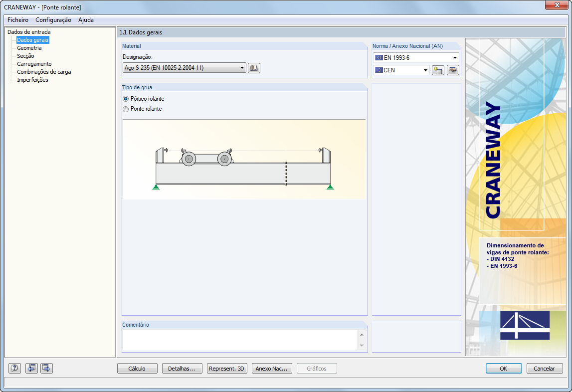This screenshot has width=572, height=392.
Task: Click the OK button
Action: click(503, 368)
